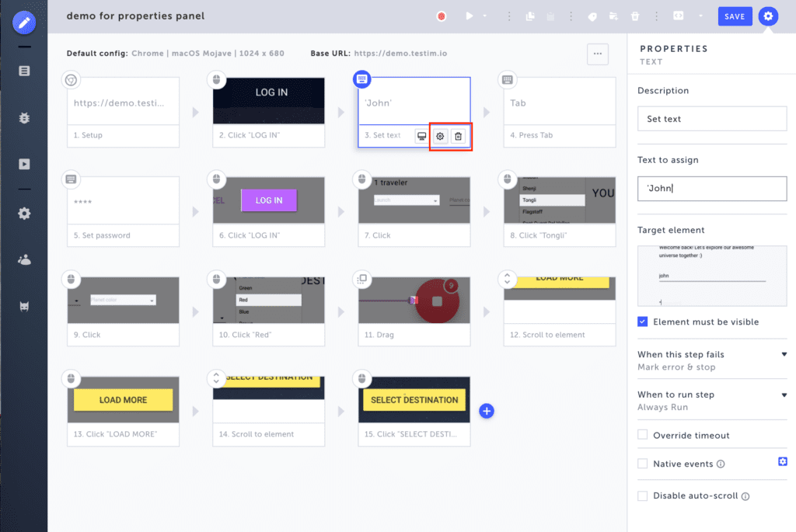Screen dimensions: 796x532
Task: Select step 13 Click "LOAD MORE"
Action: pyautogui.click(x=124, y=412)
